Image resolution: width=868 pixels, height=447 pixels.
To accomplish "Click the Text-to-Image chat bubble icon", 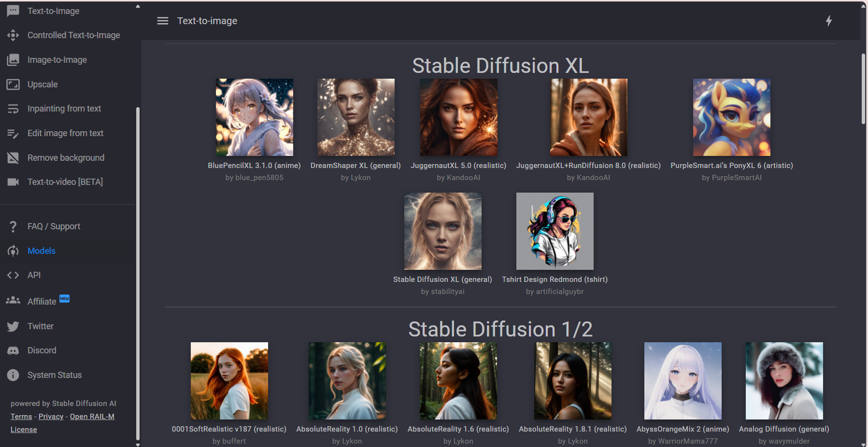I will tap(13, 11).
